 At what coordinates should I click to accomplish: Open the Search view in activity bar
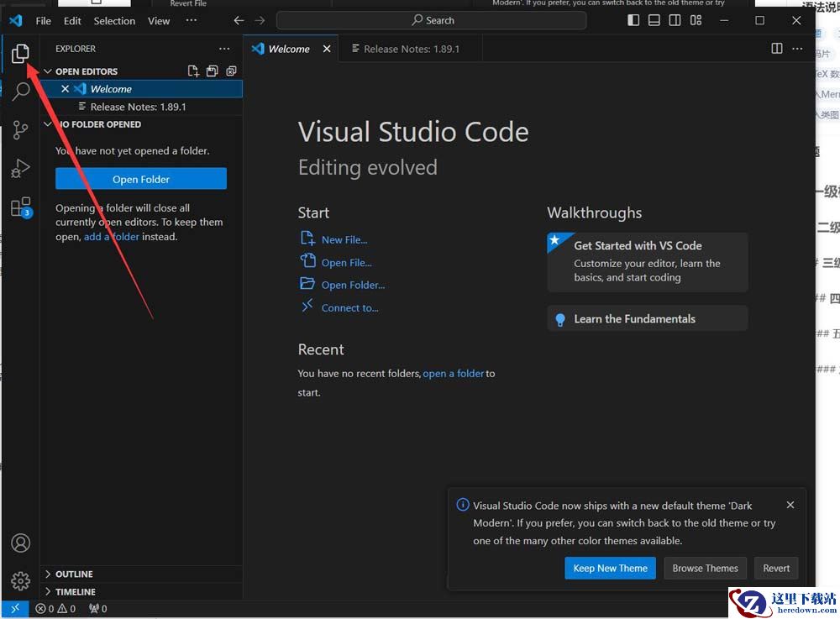20,91
